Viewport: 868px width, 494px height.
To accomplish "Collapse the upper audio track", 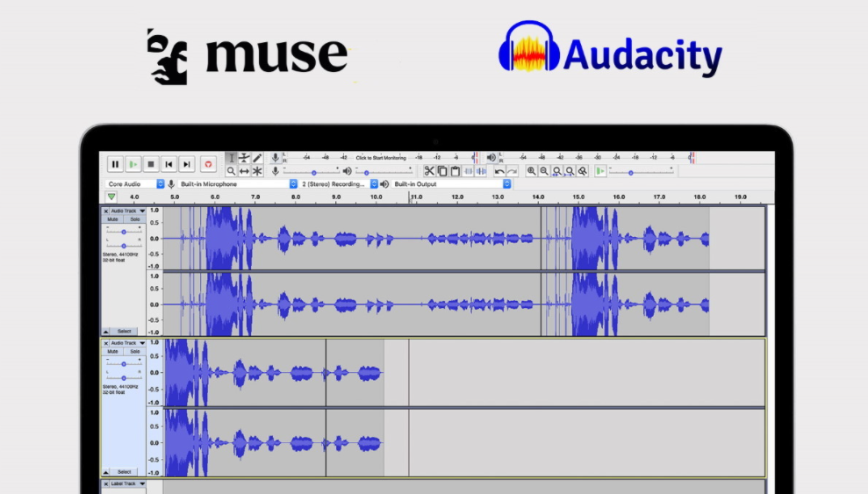I will (105, 332).
